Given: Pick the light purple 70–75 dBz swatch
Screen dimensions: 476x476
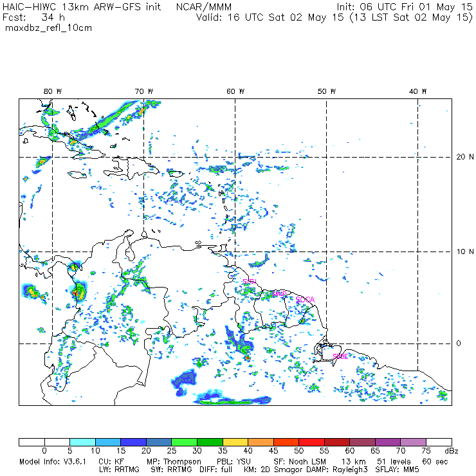Looking at the screenshot, I should click(x=414, y=442).
